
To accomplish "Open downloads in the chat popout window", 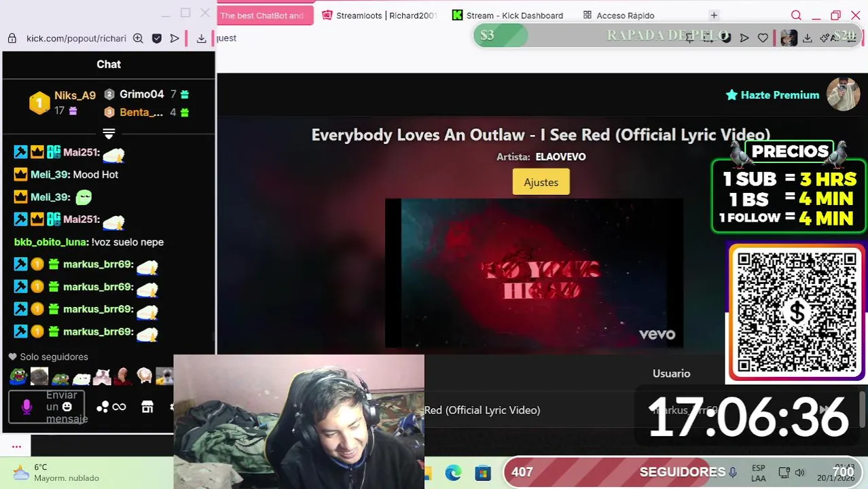I will pyautogui.click(x=201, y=39).
